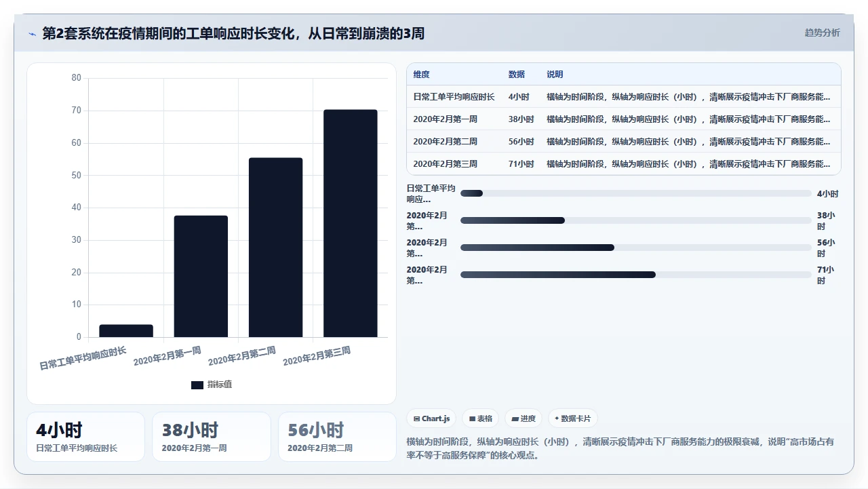Click the chart title heading text

233,33
